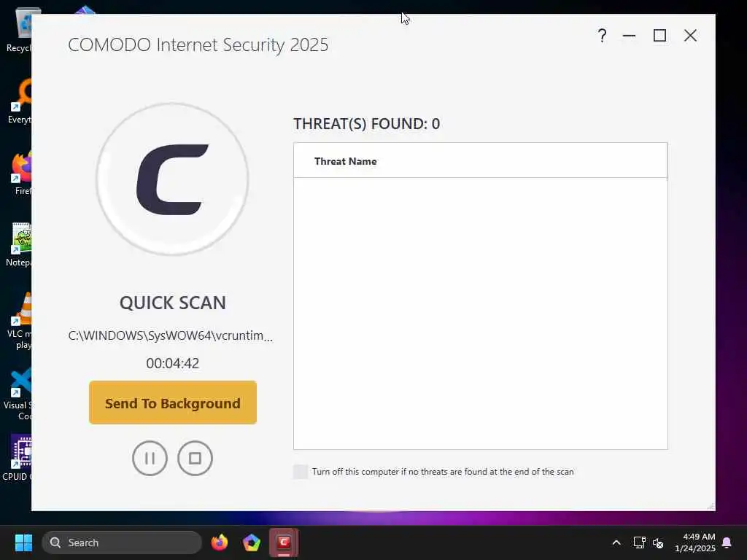Click the muted volume tray icon

tap(658, 542)
